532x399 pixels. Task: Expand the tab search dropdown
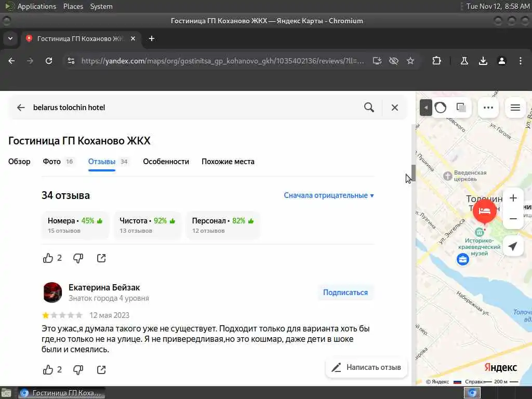click(x=10, y=38)
